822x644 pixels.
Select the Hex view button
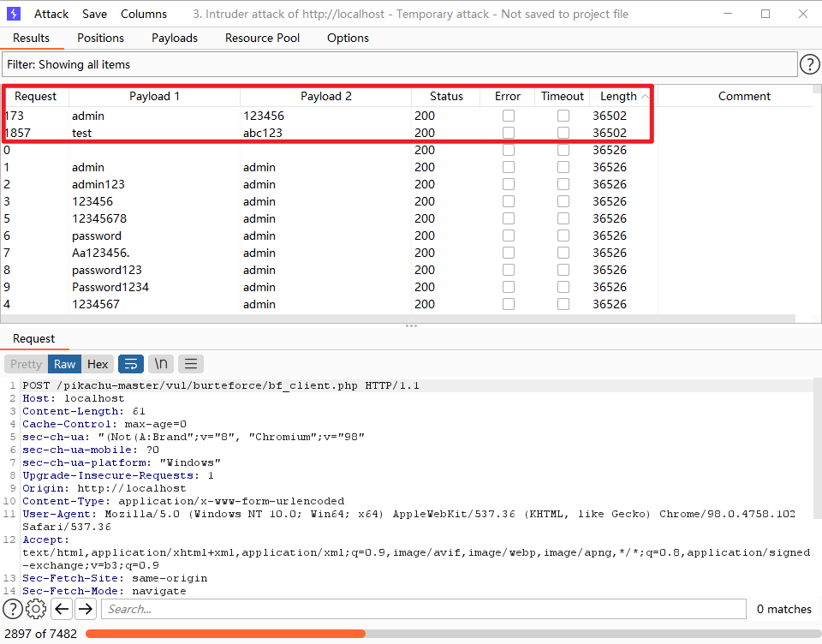[x=98, y=364]
